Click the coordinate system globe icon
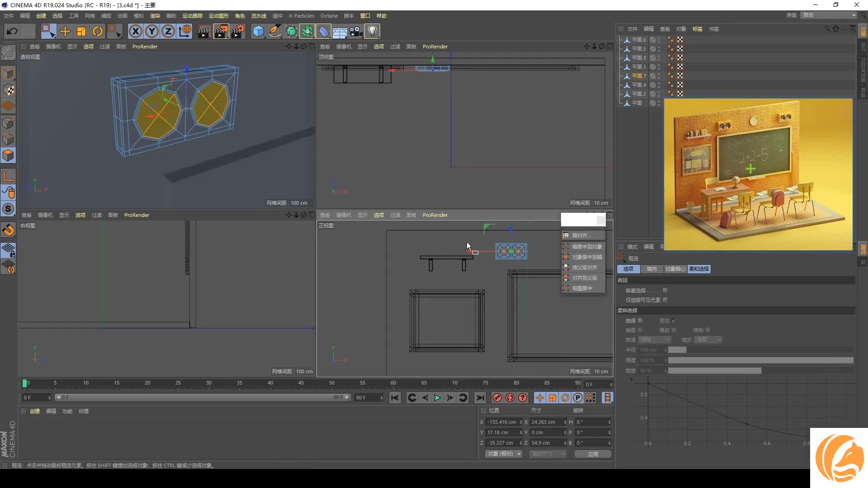 pos(185,31)
